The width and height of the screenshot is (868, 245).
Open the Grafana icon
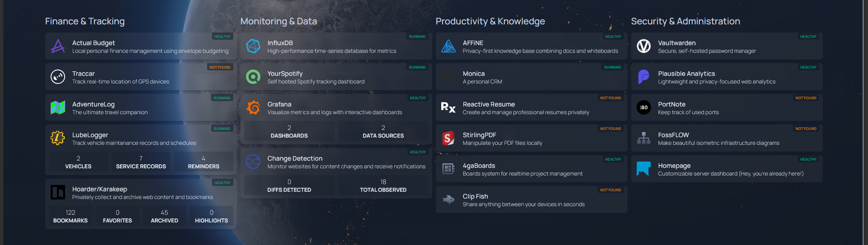[x=253, y=107]
